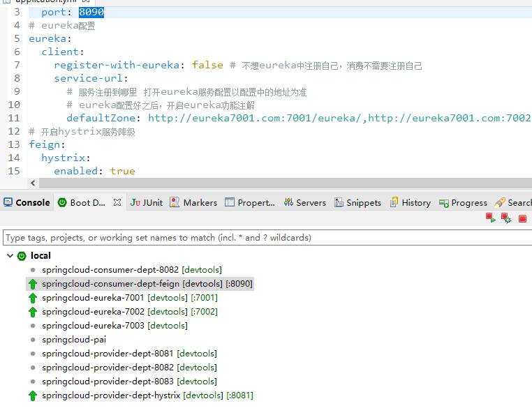Click the Snippets tab icon
This screenshot has width=532, height=415.
(x=339, y=202)
